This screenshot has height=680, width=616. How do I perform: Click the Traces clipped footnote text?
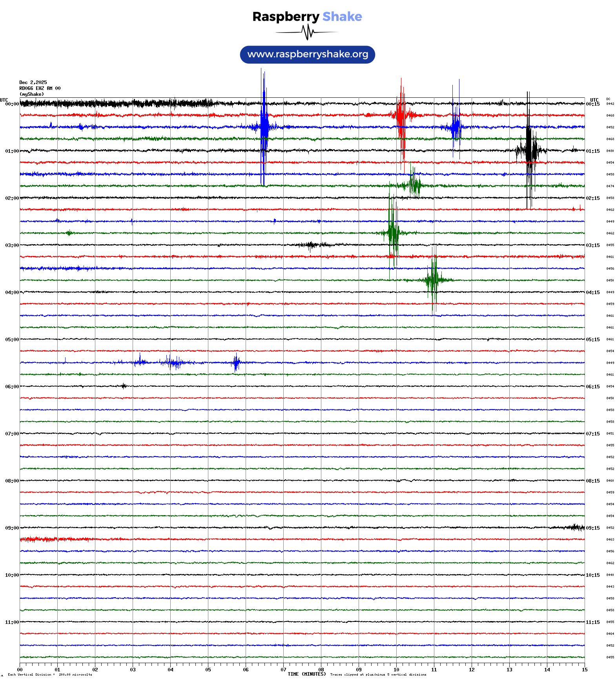coord(378,675)
